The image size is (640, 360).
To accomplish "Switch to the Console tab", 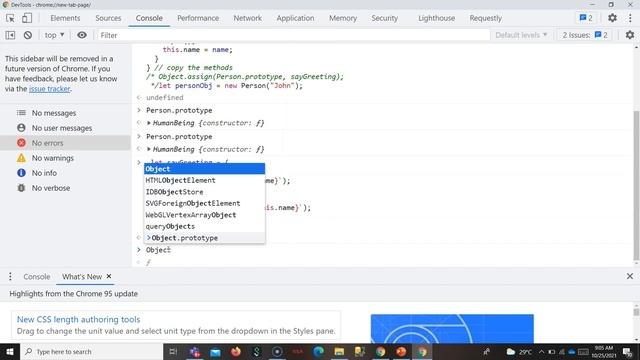I will (x=149, y=18).
